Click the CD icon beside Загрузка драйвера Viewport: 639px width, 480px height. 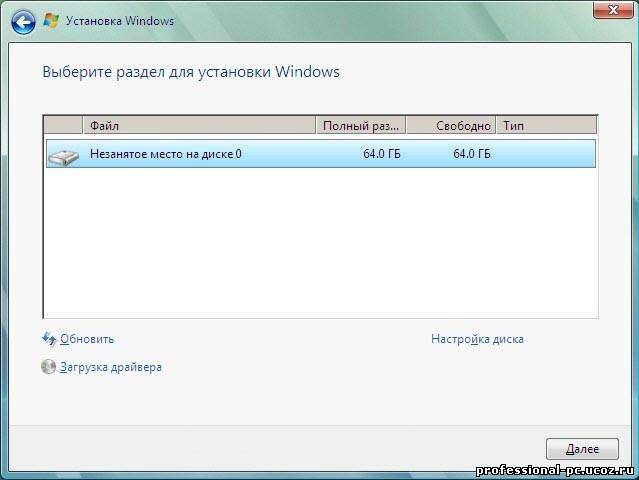pos(48,367)
